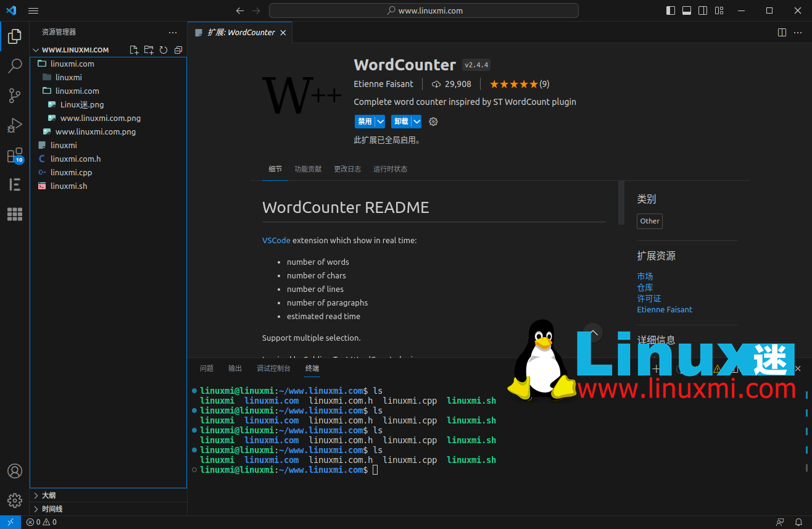Click the 禁用 disable button
This screenshot has height=529, width=812.
(x=365, y=122)
